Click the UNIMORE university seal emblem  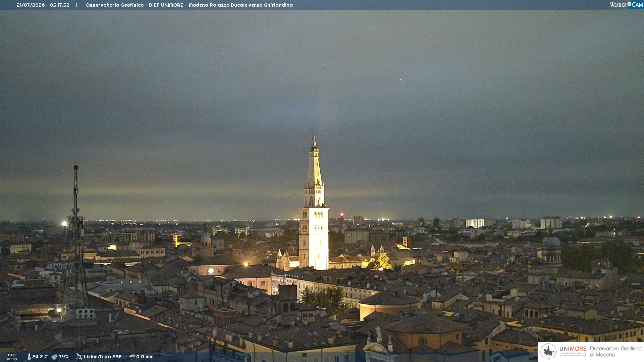pyautogui.click(x=548, y=351)
